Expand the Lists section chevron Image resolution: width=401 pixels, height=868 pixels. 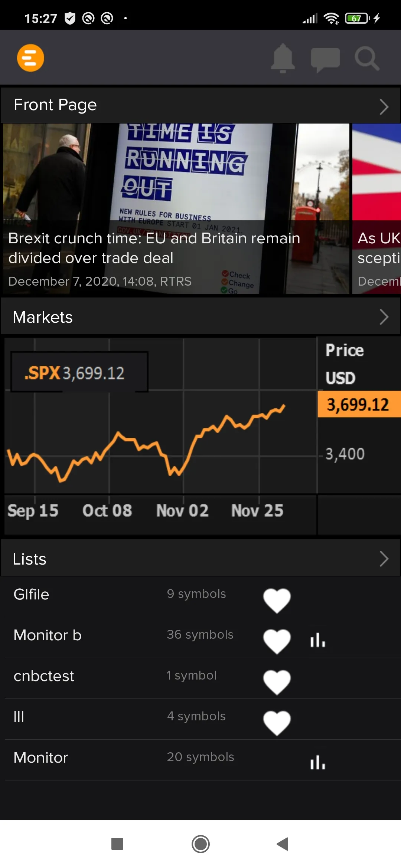[x=384, y=559]
